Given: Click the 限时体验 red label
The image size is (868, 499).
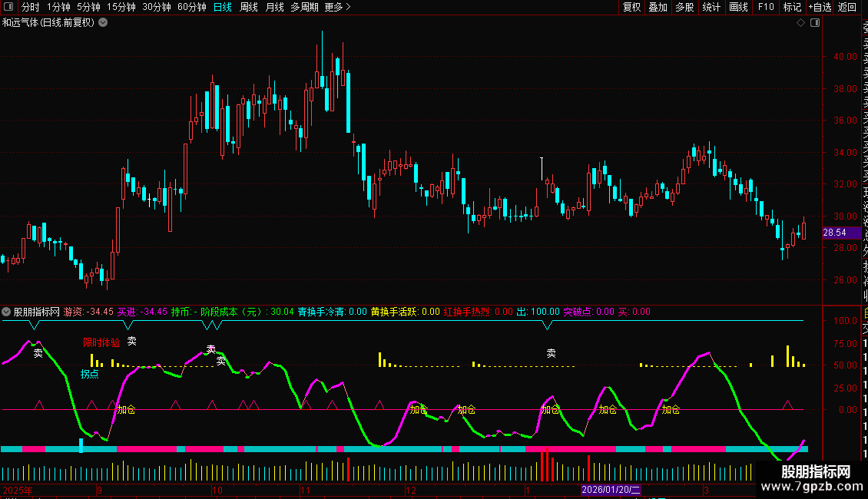Looking at the screenshot, I should click(x=101, y=342).
